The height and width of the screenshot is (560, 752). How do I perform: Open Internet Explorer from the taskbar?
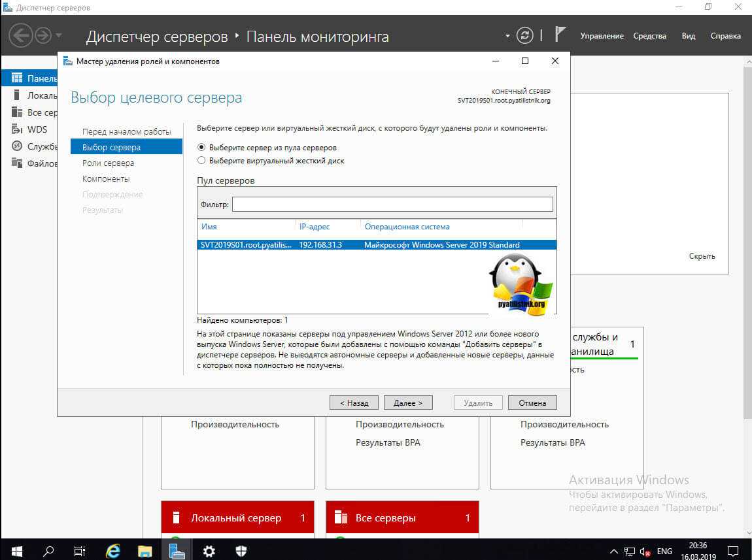tap(113, 551)
